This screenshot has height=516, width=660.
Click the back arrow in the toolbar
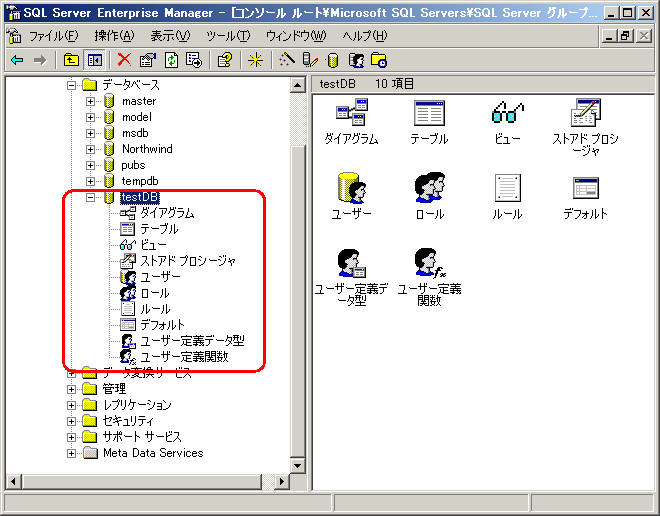pyautogui.click(x=16, y=60)
